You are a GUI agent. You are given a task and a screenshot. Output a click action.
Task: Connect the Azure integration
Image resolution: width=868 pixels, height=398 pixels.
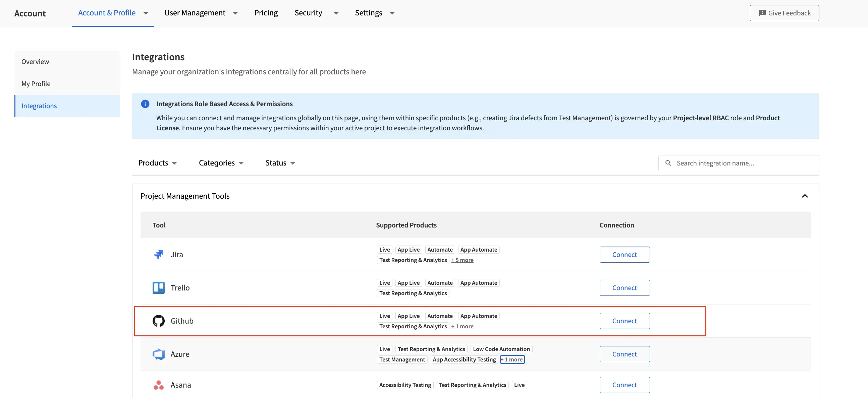625,354
